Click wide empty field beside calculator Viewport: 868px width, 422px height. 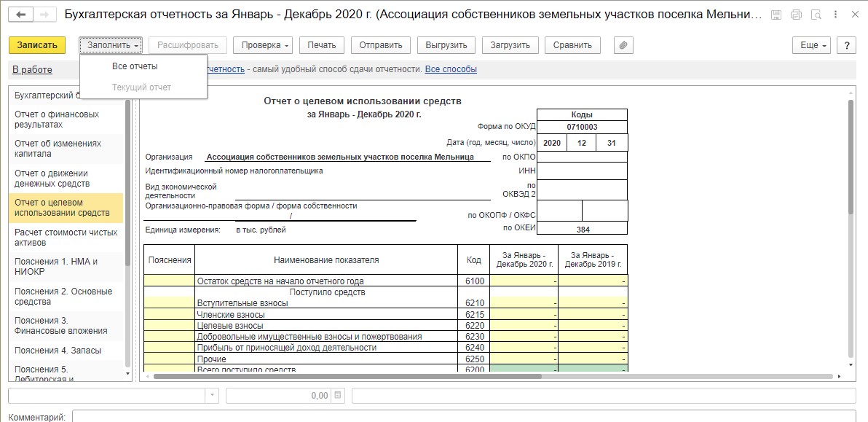604,396
